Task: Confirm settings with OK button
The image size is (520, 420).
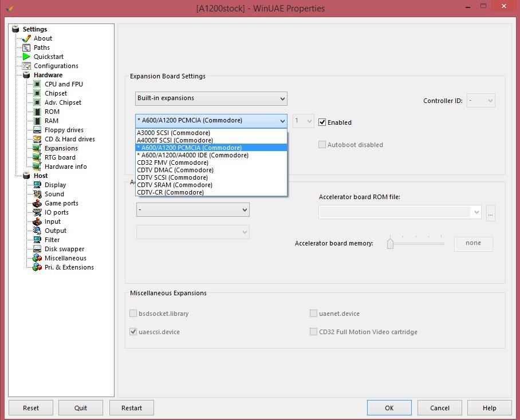Action: [x=389, y=408]
